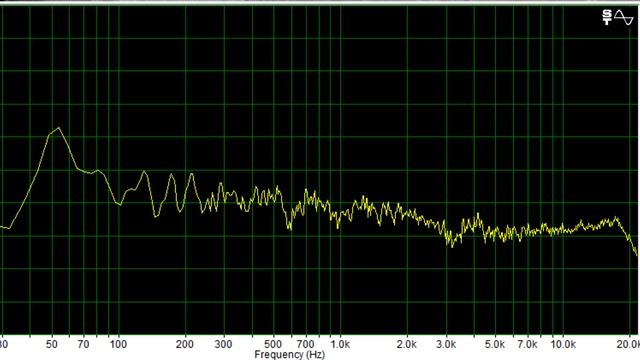Viewport: 640px width, 360px height.
Task: Click the 'Frequency (Hz)' axis title
Action: click(289, 354)
